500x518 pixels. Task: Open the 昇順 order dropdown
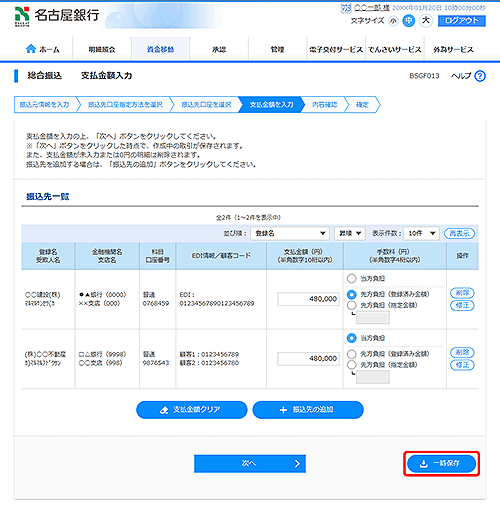350,233
